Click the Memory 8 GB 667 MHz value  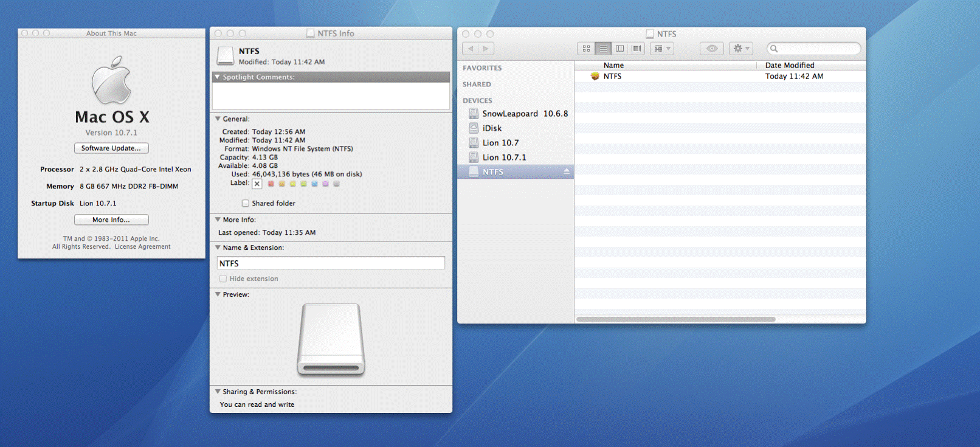click(129, 187)
